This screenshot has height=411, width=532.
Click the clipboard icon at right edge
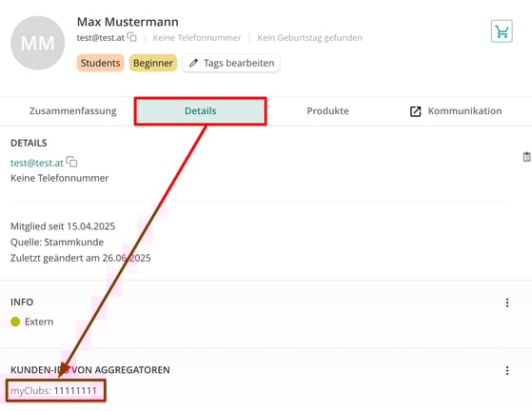click(526, 157)
